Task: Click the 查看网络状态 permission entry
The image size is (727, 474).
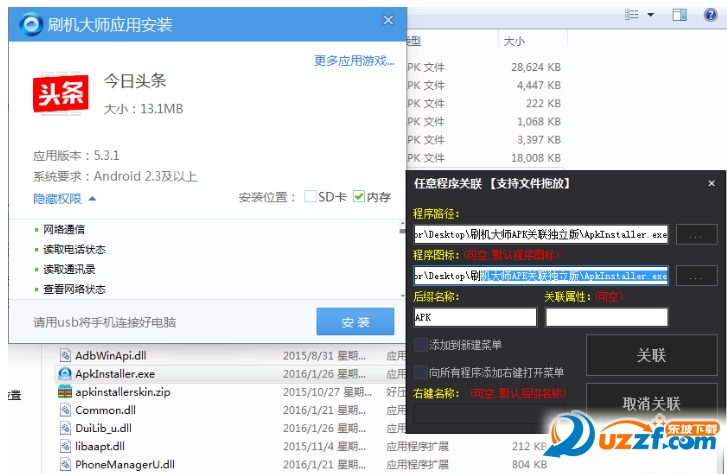Action: (x=74, y=289)
